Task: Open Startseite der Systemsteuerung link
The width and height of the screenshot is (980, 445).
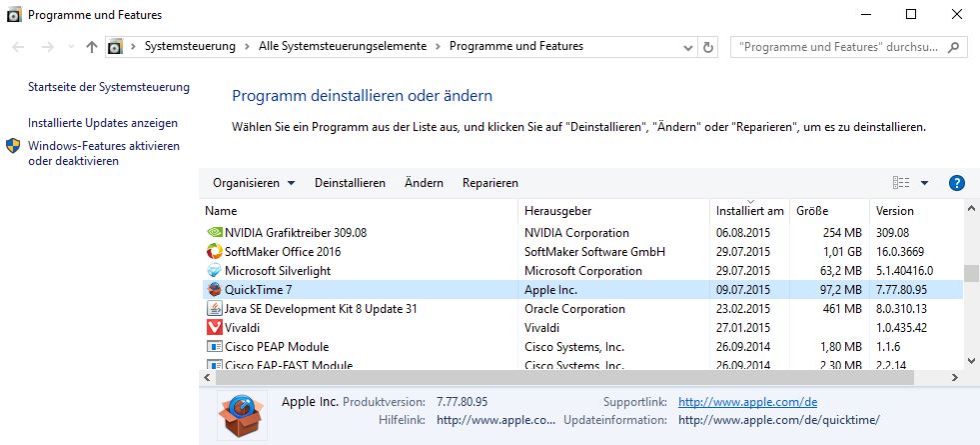Action: tap(109, 87)
